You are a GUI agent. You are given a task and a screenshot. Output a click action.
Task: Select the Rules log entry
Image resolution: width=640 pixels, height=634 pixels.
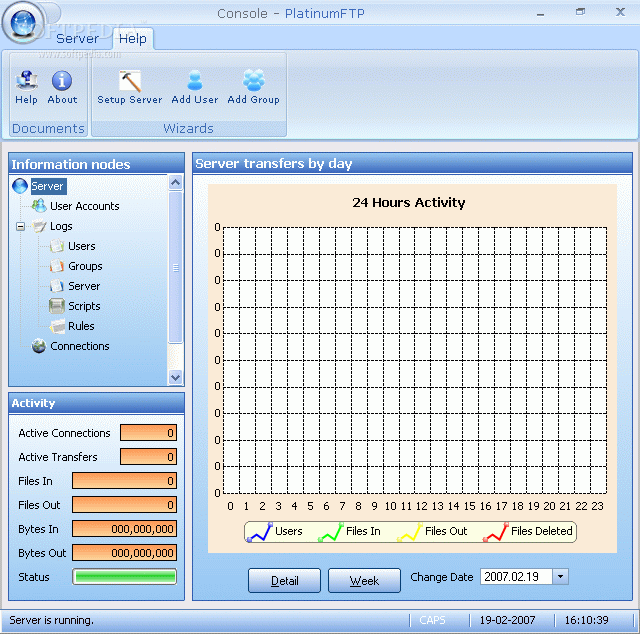(x=81, y=326)
